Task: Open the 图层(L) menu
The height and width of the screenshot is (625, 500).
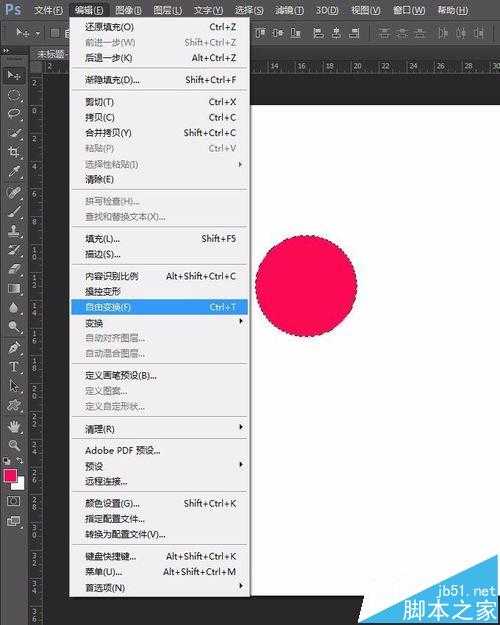Action: tap(168, 10)
